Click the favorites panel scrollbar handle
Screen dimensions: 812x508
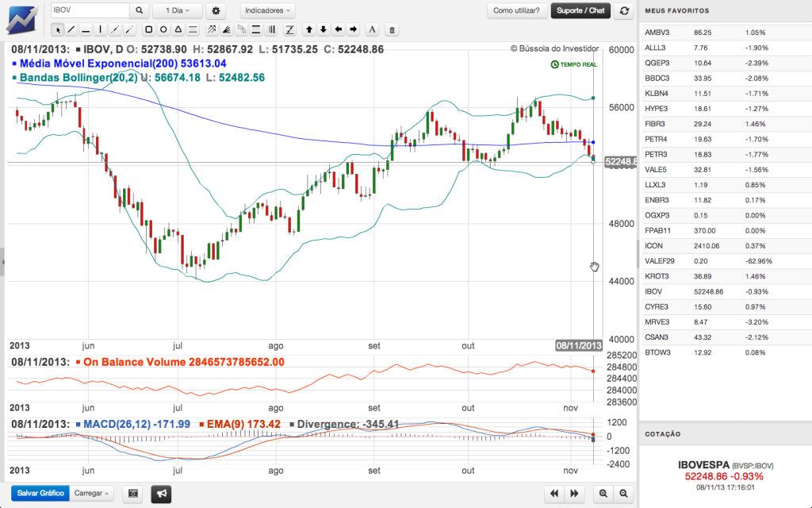coord(638,254)
